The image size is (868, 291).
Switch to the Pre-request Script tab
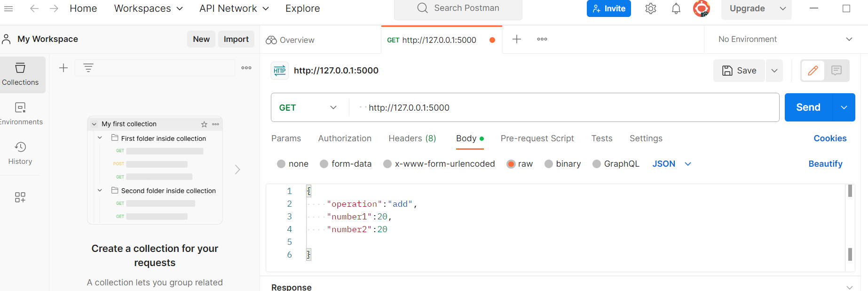click(537, 138)
